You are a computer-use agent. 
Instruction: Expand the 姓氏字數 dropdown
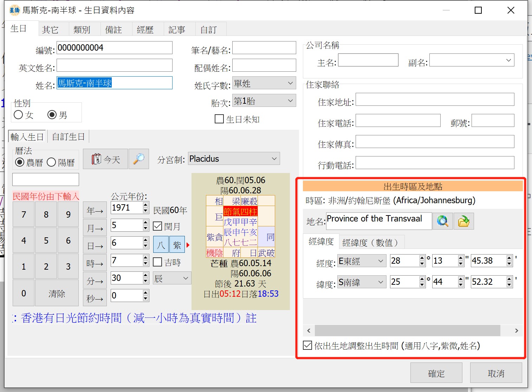click(264, 83)
